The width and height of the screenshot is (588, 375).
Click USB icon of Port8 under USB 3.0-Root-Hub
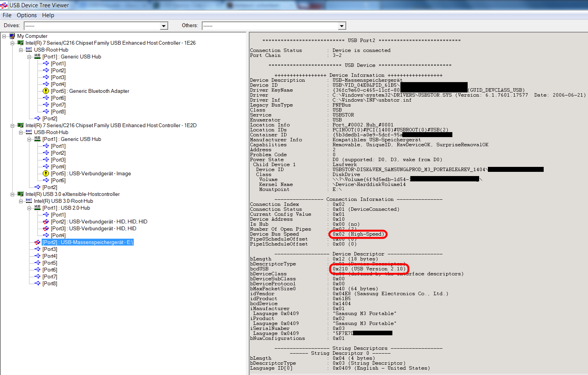click(37, 283)
